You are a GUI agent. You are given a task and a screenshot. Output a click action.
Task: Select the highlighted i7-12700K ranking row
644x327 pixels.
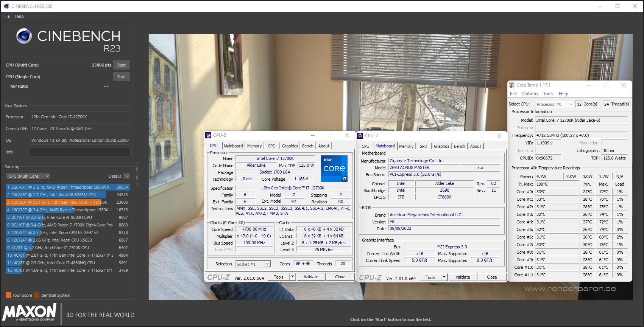[x=68, y=202]
